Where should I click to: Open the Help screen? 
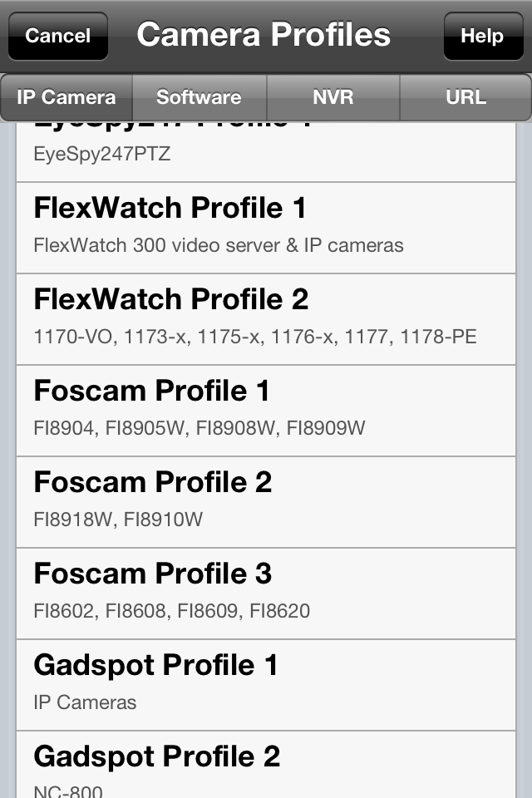[483, 36]
